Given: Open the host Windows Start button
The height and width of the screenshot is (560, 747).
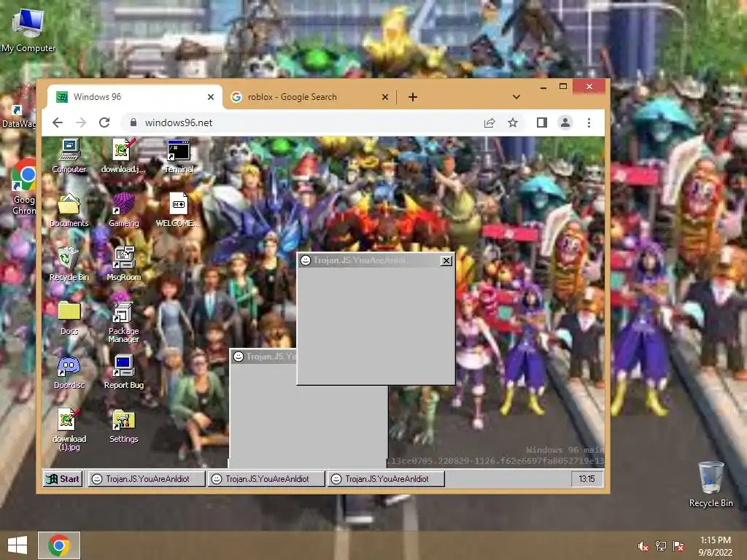Looking at the screenshot, I should (18, 545).
